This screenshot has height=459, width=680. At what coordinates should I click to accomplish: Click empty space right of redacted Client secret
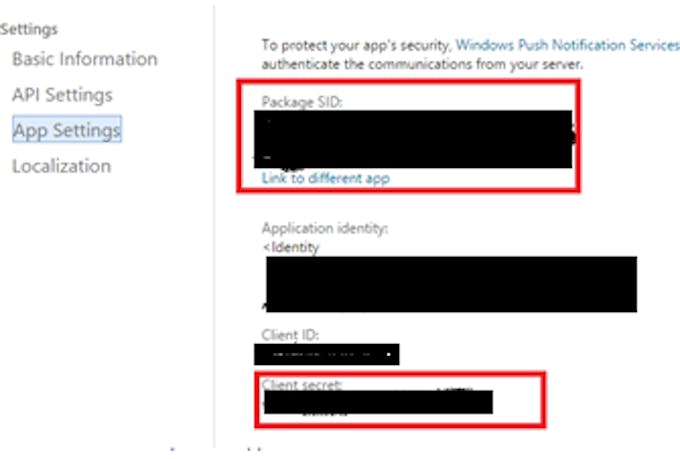(517, 402)
